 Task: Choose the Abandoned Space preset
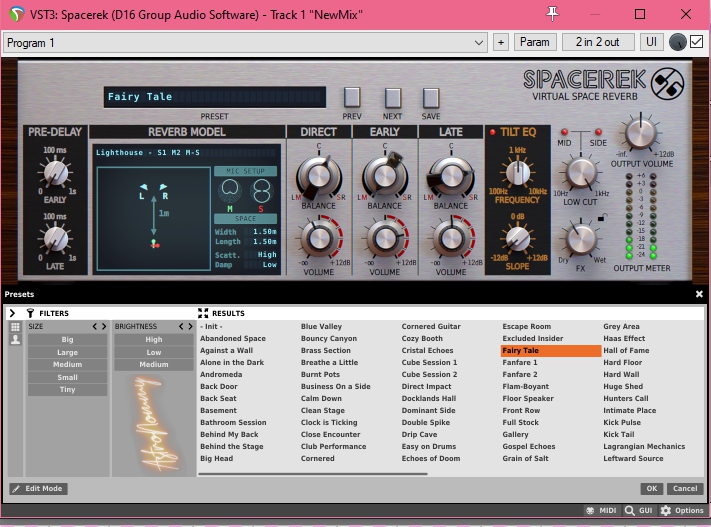click(x=233, y=339)
